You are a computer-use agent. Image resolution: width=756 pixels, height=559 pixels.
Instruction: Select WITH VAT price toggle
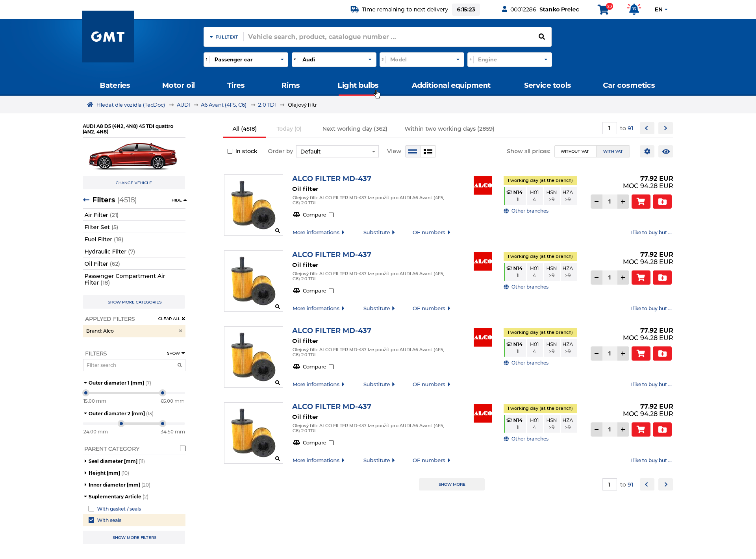pos(613,152)
